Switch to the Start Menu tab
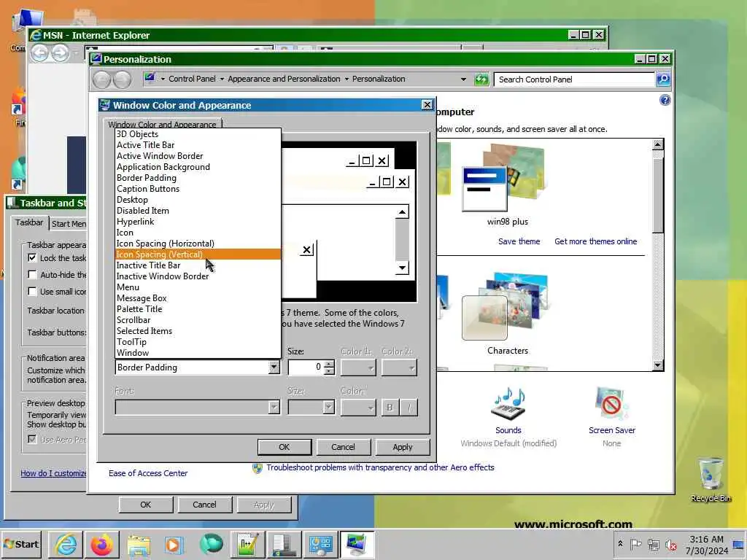 [x=69, y=223]
